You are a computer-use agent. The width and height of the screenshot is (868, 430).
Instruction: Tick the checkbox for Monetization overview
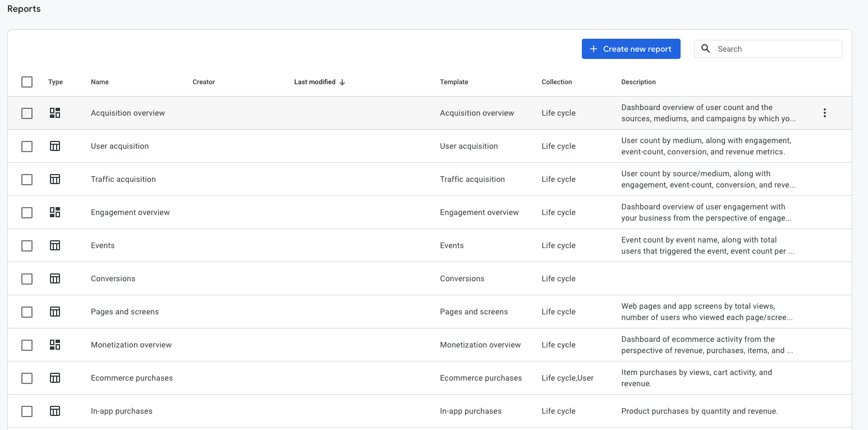click(x=27, y=345)
